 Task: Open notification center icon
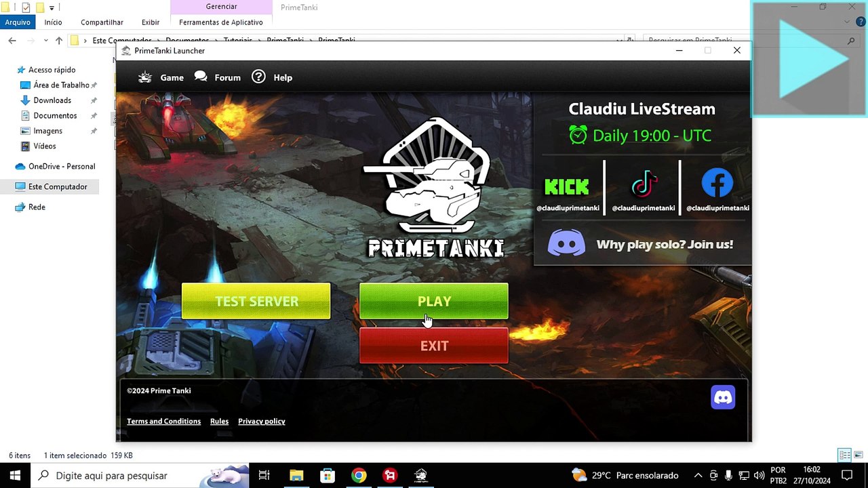pyautogui.click(x=847, y=475)
